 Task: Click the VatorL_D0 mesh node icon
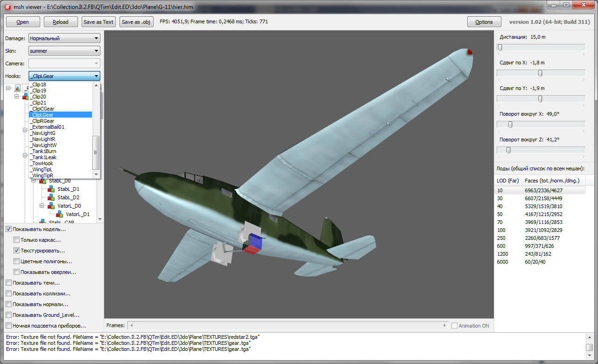(51, 206)
